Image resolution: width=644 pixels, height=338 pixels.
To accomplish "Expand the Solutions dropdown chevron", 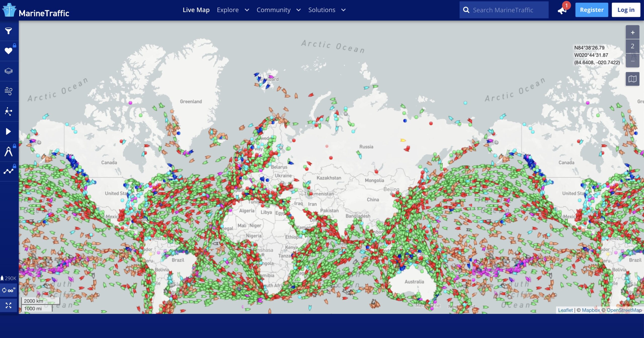I will point(343,10).
